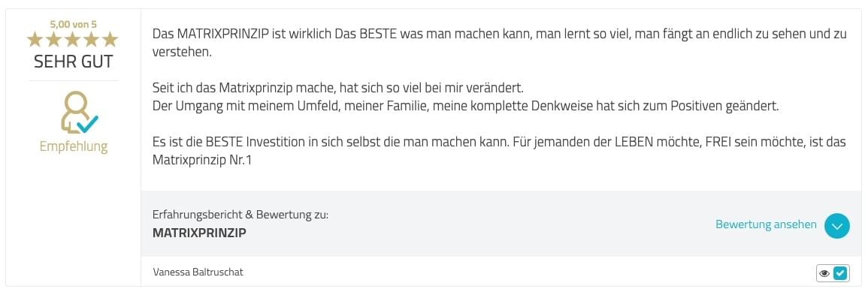
Task: Click the SEHR GUT rating label
Action: tap(73, 62)
